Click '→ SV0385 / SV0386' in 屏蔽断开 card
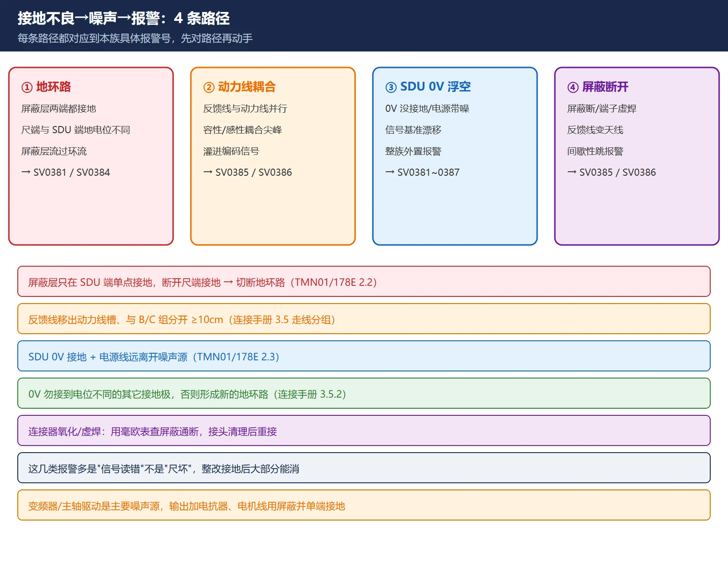The width and height of the screenshot is (728, 568). coord(612,172)
